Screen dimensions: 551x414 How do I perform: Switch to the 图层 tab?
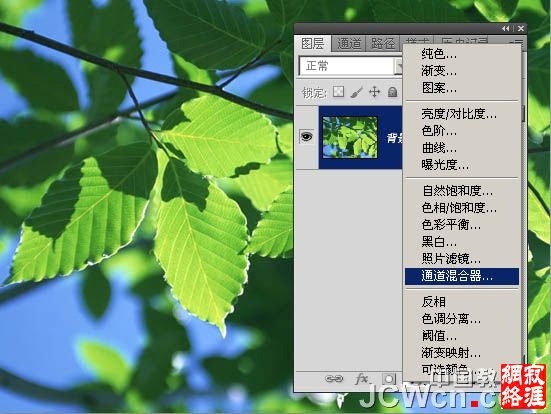point(312,44)
